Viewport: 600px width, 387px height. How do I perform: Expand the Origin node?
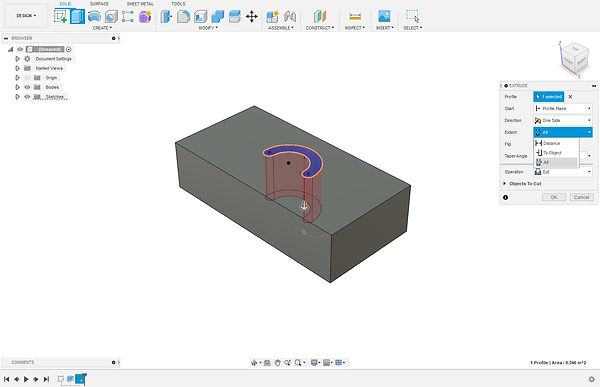[x=17, y=78]
